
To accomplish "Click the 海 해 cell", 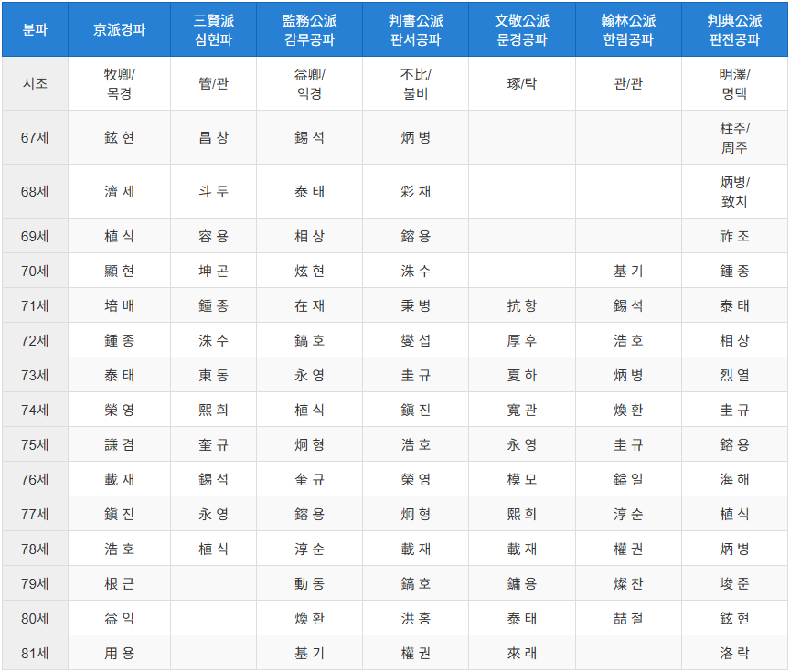I will 734,479.
